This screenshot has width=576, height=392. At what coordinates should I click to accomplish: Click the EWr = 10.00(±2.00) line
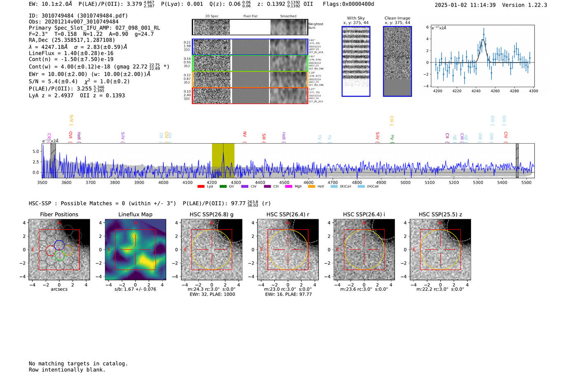point(89,74)
